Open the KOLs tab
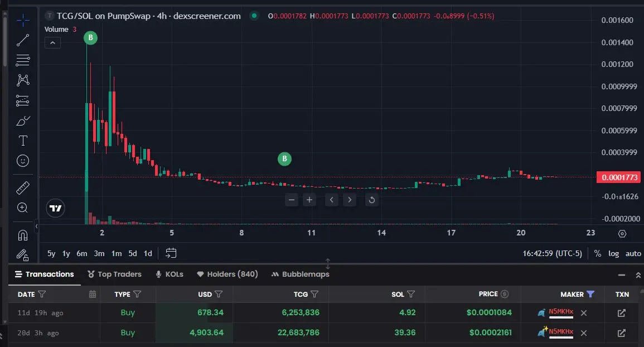Image resolution: width=644 pixels, height=347 pixels. coord(169,274)
